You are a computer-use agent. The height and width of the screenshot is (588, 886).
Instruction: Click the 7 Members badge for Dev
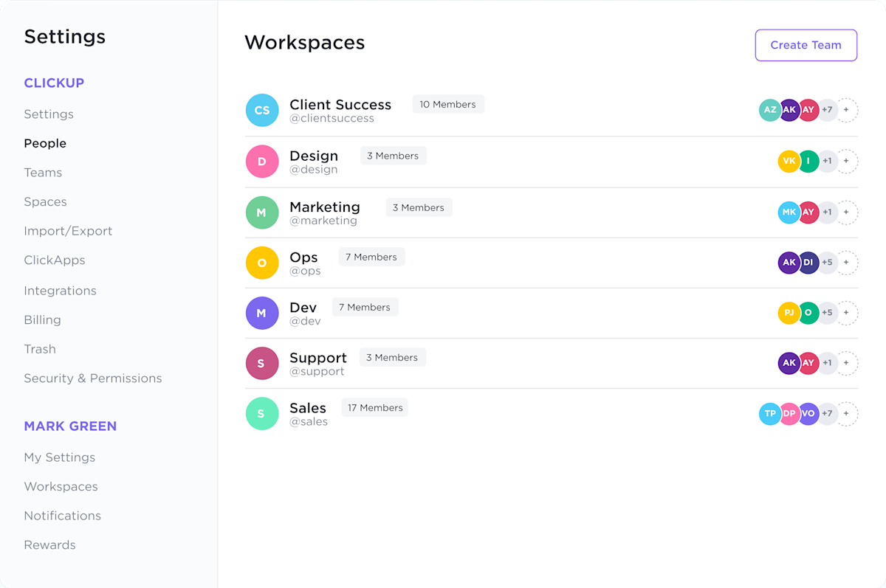click(x=365, y=307)
